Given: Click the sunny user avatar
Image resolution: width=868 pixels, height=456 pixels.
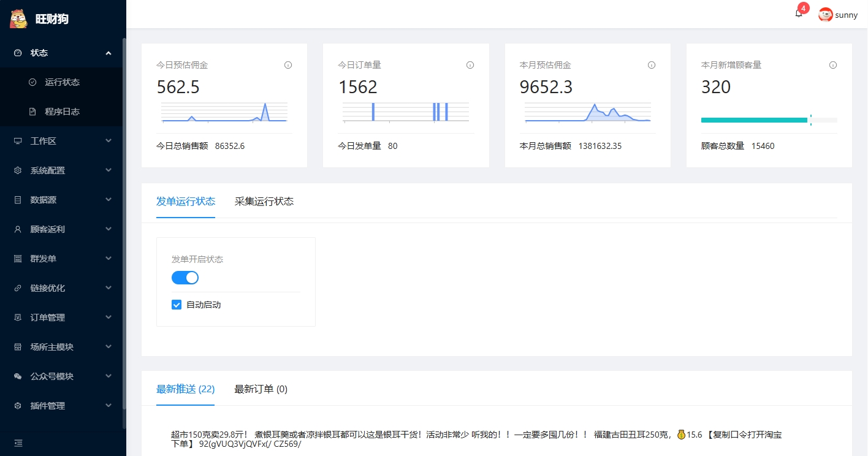Looking at the screenshot, I should (x=826, y=15).
